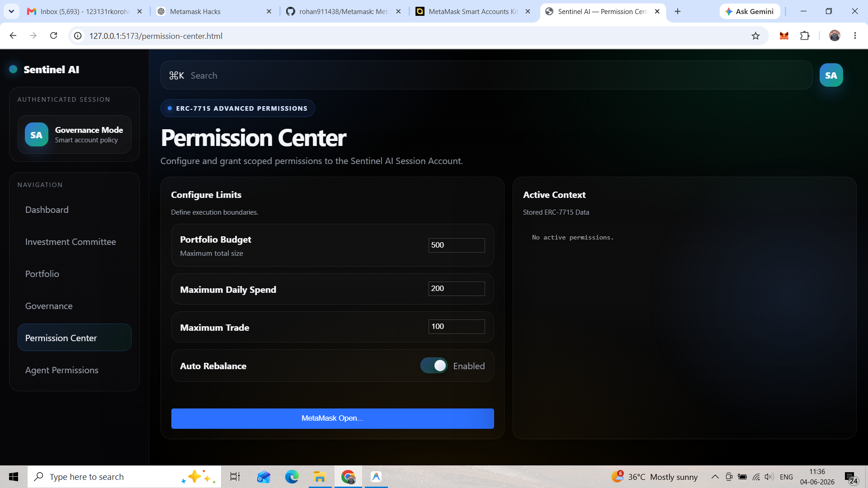The width and height of the screenshot is (868, 488).
Task: Reload the page
Action: coord(53,36)
